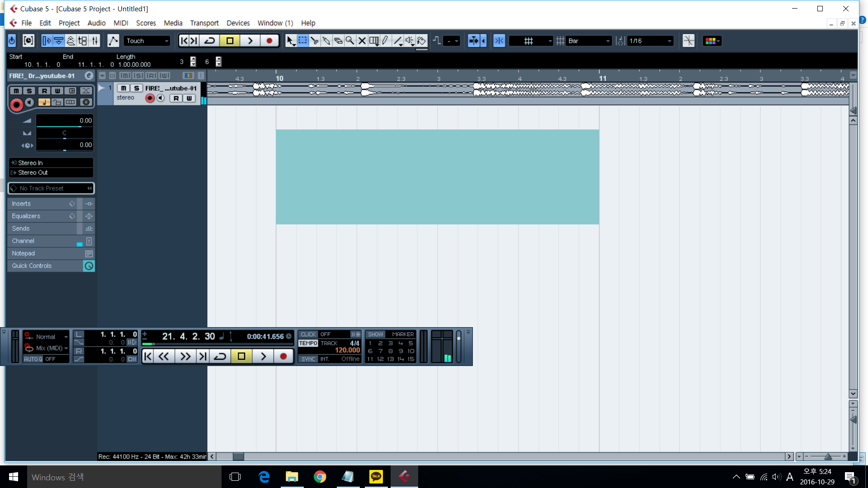The image size is (868, 488).
Task: Select the Draw pencil tool
Action: pos(385,41)
